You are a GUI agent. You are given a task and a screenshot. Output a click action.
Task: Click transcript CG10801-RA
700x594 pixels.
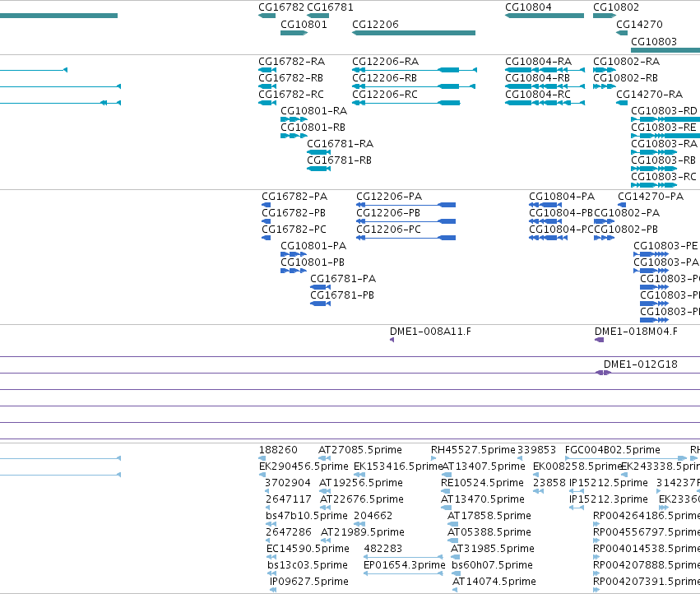pyautogui.click(x=313, y=111)
